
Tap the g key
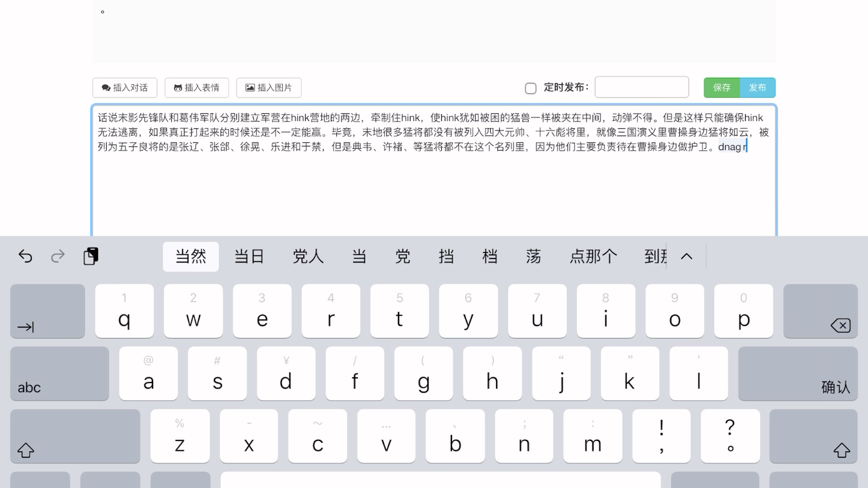pos(424,374)
